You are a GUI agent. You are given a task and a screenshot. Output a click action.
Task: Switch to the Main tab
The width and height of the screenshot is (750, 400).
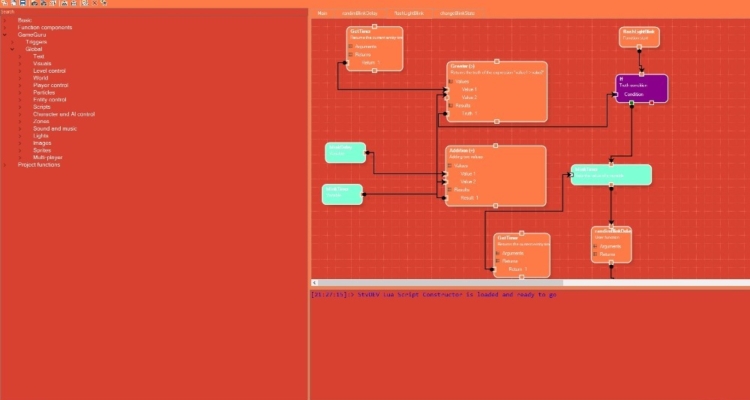pyautogui.click(x=322, y=13)
